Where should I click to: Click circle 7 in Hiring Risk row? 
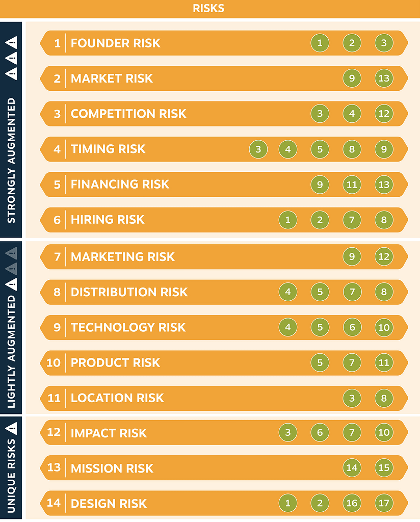[352, 220]
